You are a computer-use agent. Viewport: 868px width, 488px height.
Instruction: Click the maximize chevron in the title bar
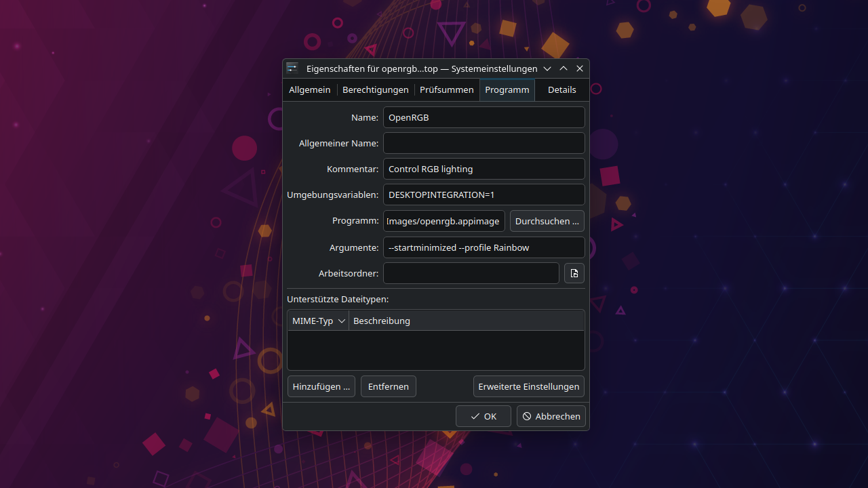point(564,68)
